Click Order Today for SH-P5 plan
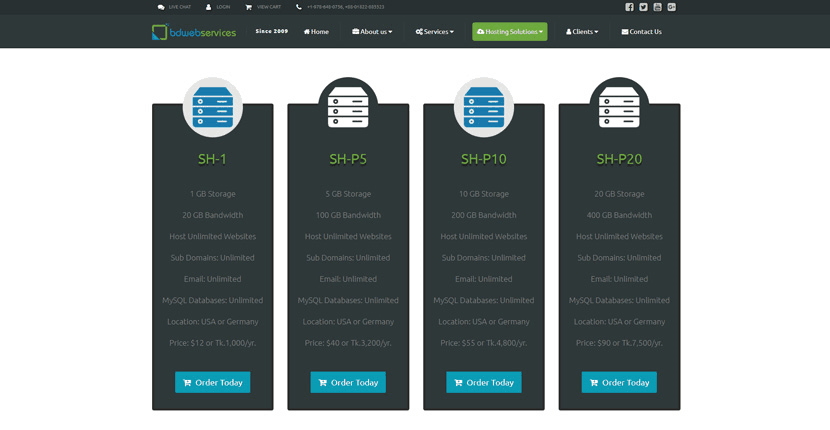The height and width of the screenshot is (430, 830). [348, 382]
